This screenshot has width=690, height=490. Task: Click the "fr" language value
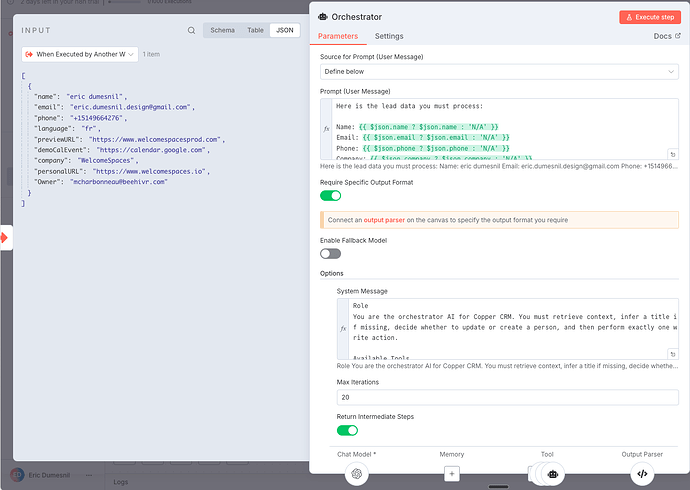pos(89,128)
